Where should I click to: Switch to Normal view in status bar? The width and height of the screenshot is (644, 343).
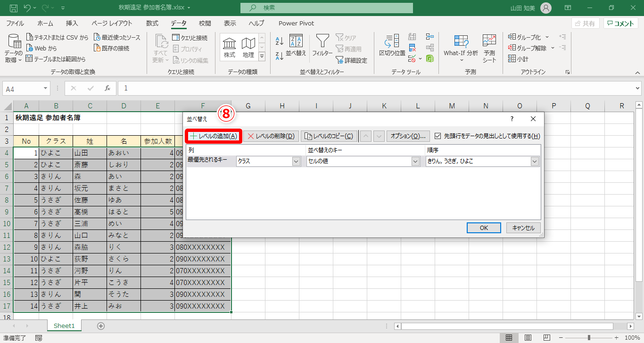coord(509,338)
